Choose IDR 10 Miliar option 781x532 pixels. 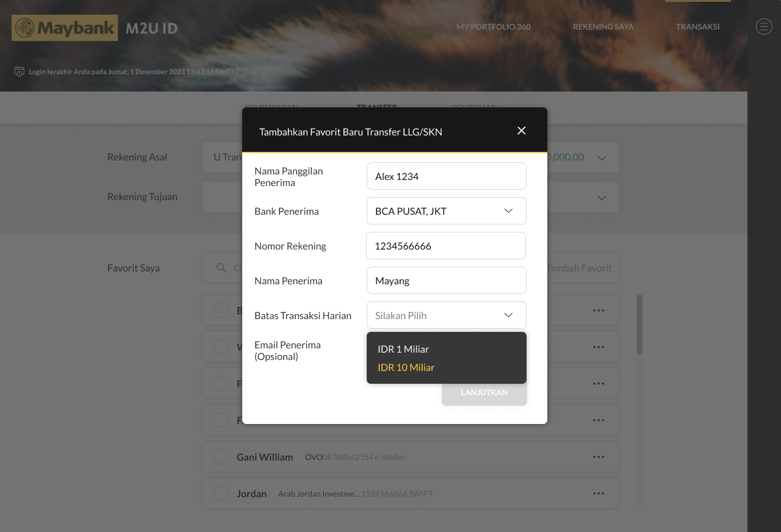coord(406,367)
